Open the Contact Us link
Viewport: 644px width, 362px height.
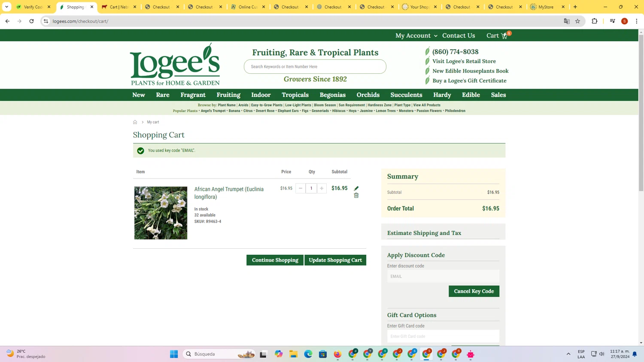click(x=459, y=36)
